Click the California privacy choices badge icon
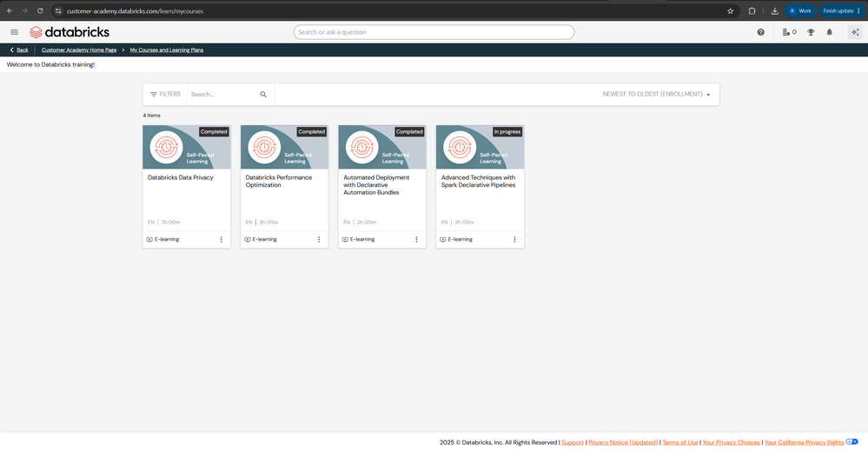The height and width of the screenshot is (451, 868). click(x=852, y=441)
